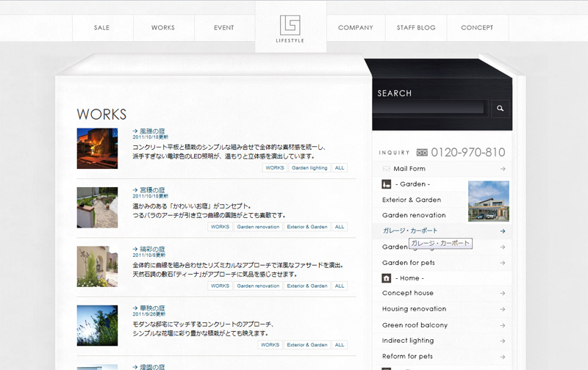Screen dimensions: 588x370
Task: Click the ALL tag beside Garden lighting
Action: tap(340, 168)
